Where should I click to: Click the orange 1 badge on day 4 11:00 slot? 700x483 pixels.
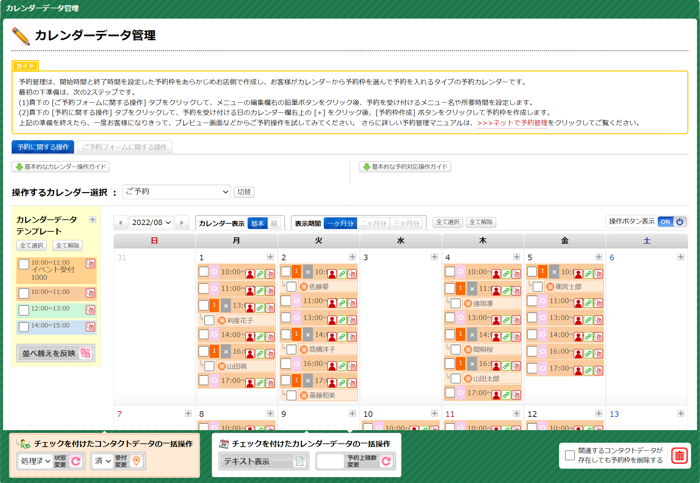tap(460, 288)
